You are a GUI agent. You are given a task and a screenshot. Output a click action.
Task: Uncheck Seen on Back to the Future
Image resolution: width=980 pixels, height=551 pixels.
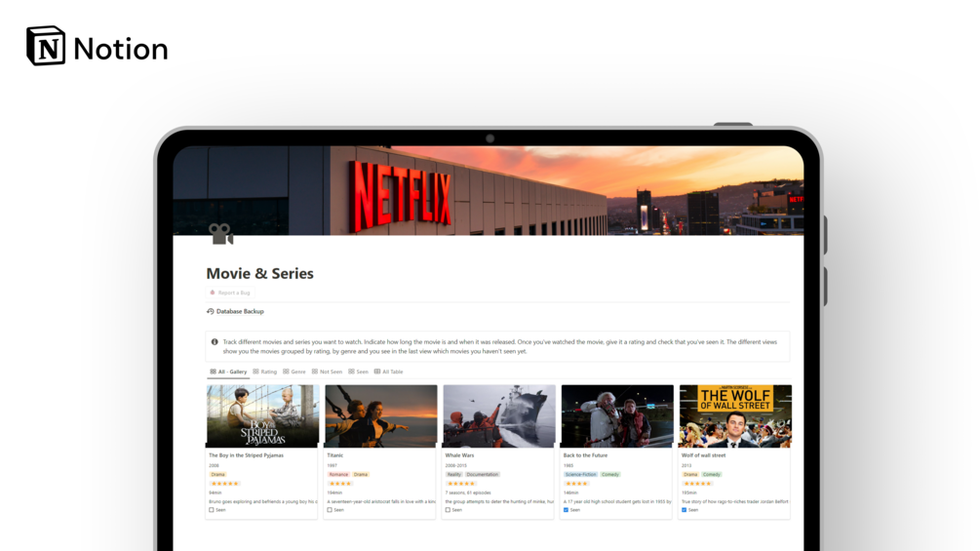(x=566, y=510)
